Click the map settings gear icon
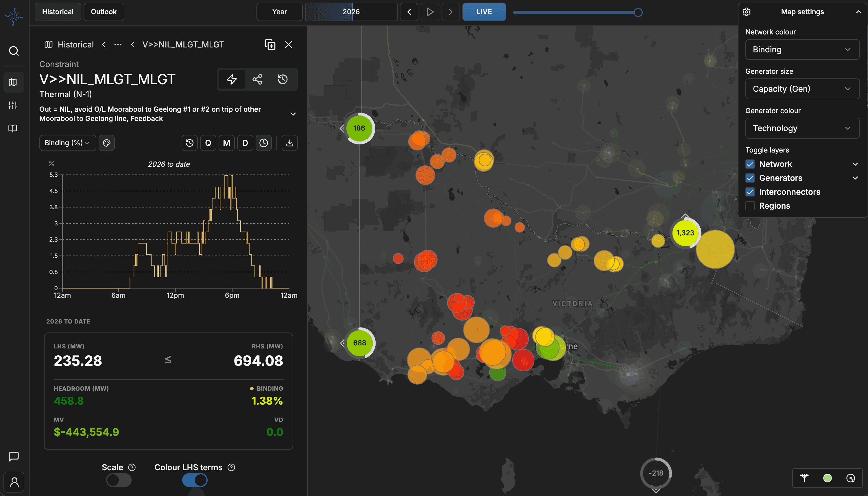868x496 pixels. [747, 12]
